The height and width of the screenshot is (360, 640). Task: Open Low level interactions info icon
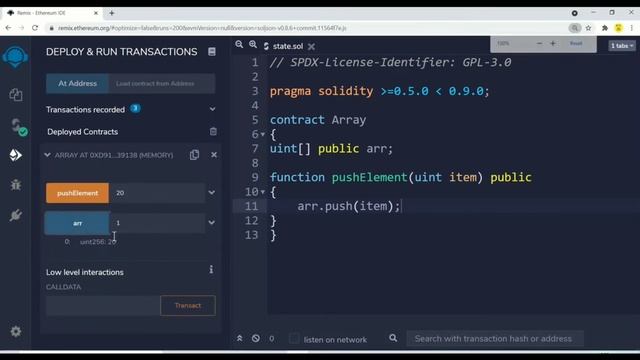coord(211,269)
